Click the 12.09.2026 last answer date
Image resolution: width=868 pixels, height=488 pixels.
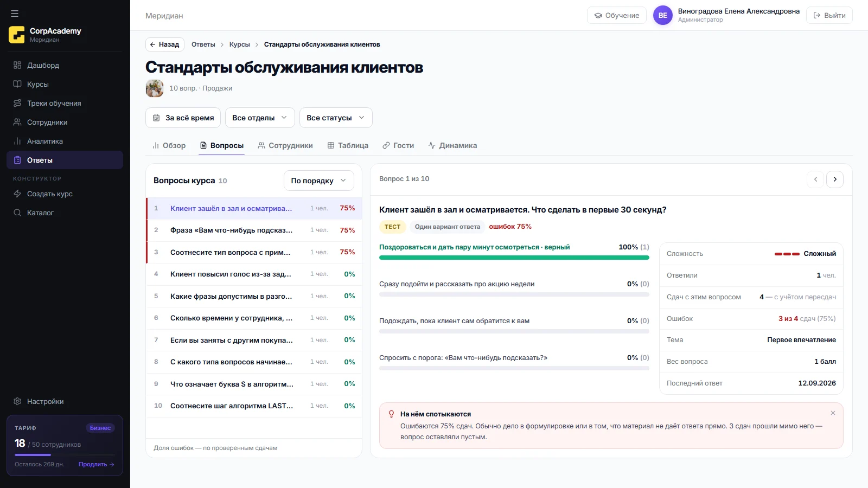817,383
